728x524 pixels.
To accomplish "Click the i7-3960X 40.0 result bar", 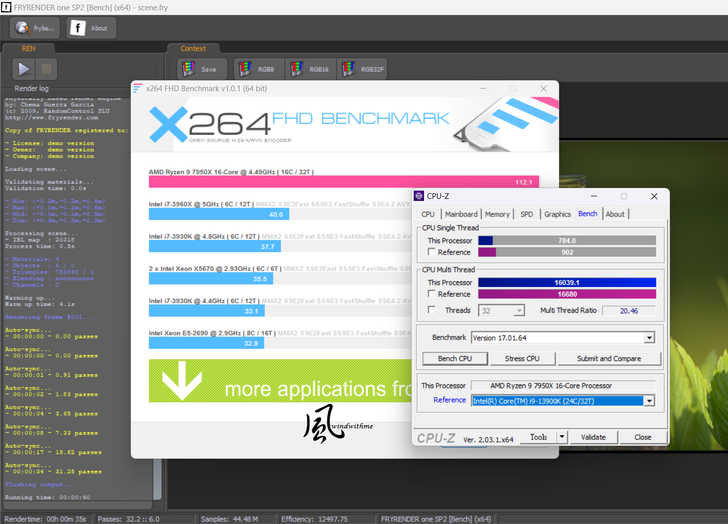I will pyautogui.click(x=219, y=214).
